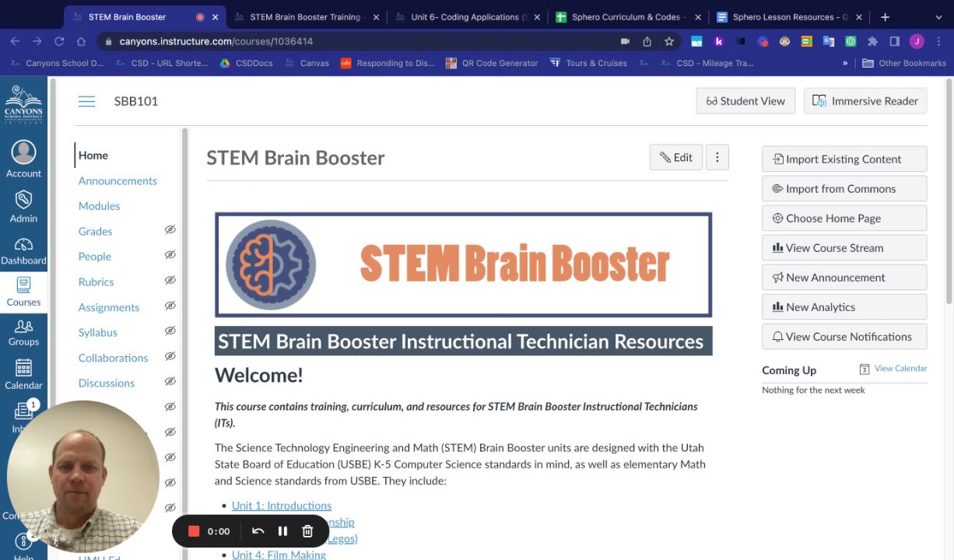Image resolution: width=954 pixels, height=560 pixels.
Task: Delete the recording with the trash icon
Action: tap(307, 531)
